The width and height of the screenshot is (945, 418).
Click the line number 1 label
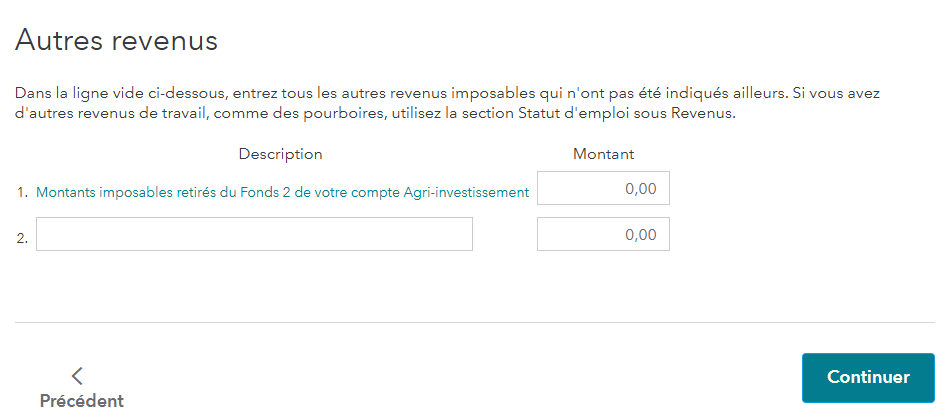pyautogui.click(x=21, y=193)
